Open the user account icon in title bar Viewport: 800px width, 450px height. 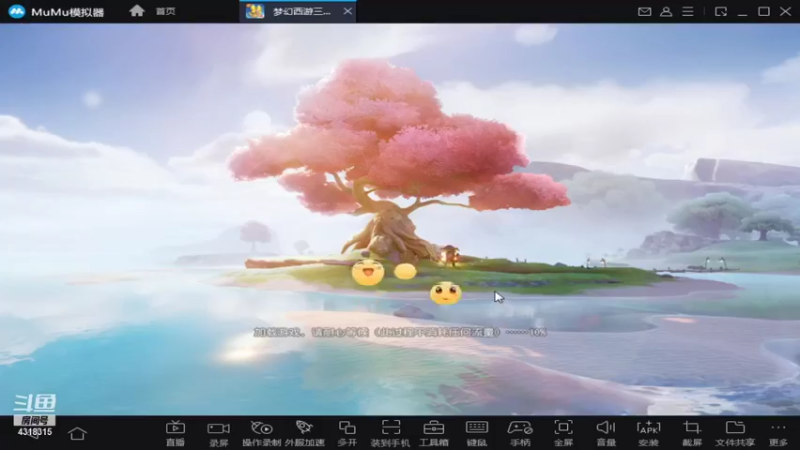(x=666, y=11)
